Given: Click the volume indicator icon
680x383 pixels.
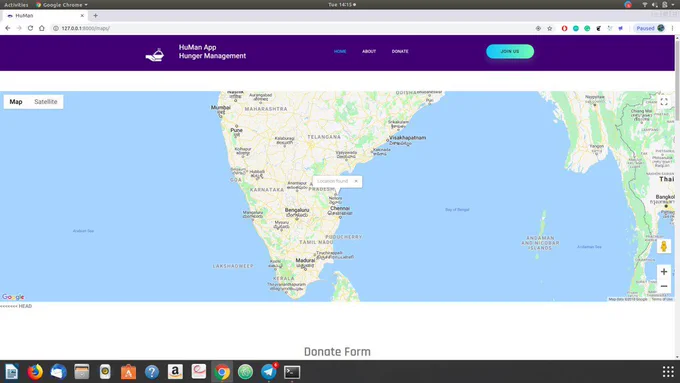Looking at the screenshot, I should [x=654, y=5].
